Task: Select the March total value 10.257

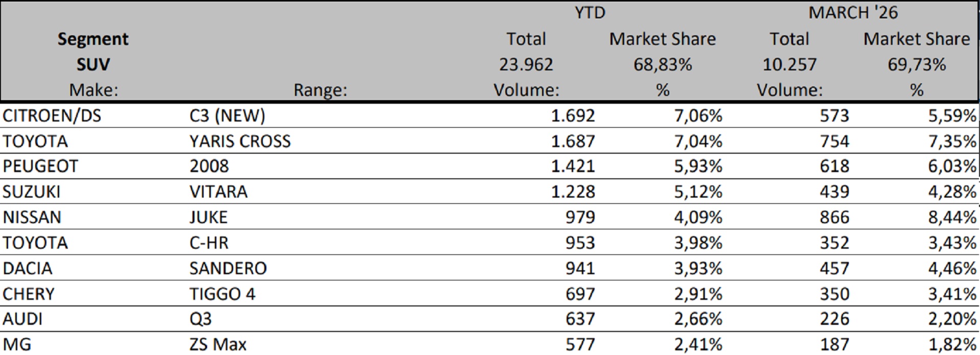Action: (x=789, y=64)
